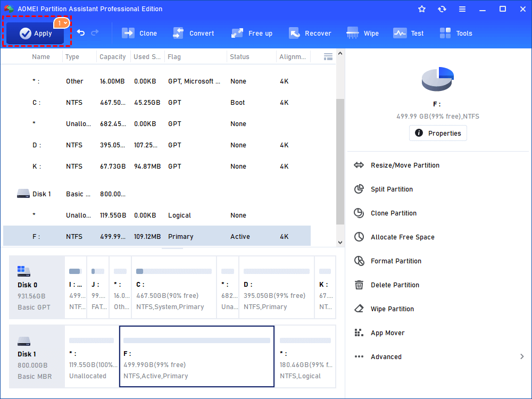
Task: Click the partition list scrollbar thumb
Action: point(340,162)
